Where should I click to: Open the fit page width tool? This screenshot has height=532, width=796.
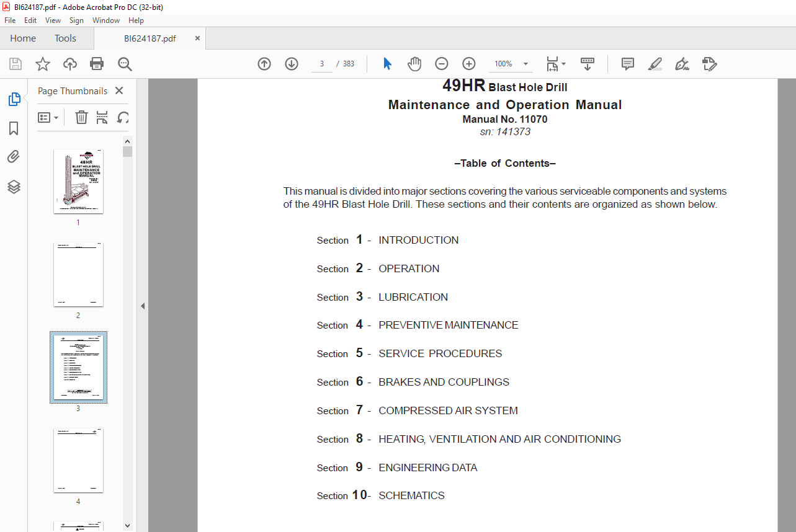[552, 64]
